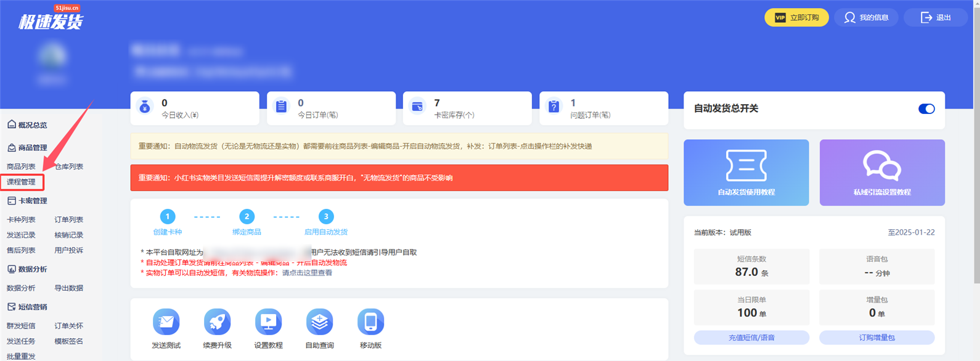Viewport: 980px width, 361px height.
Task: Click the 卡密库存 wallet icon
Action: tap(417, 107)
